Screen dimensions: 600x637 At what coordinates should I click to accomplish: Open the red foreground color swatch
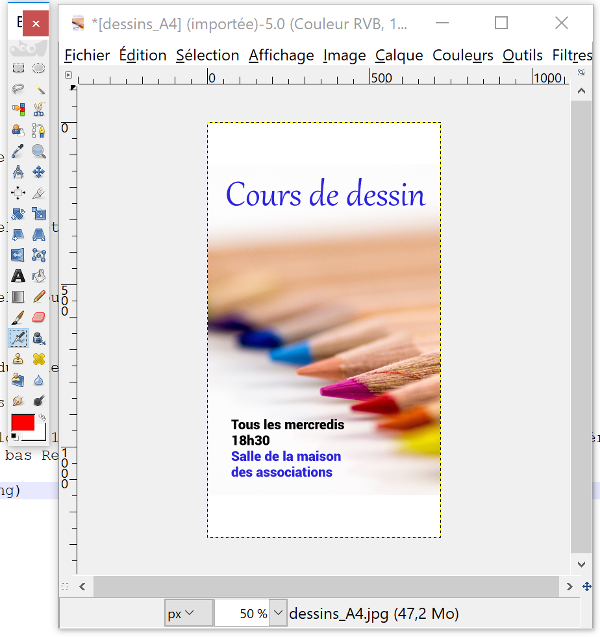[23, 422]
